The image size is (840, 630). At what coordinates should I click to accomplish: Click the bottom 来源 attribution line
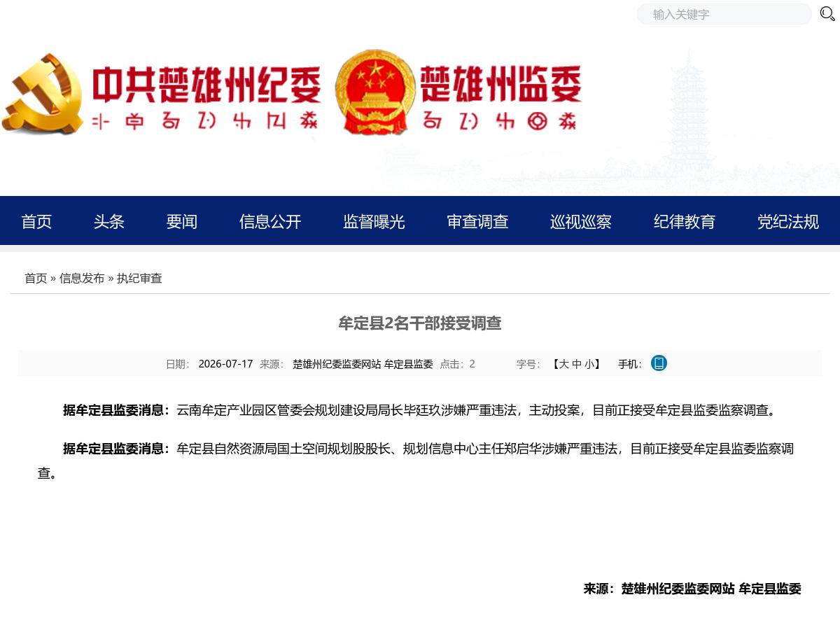(x=692, y=589)
